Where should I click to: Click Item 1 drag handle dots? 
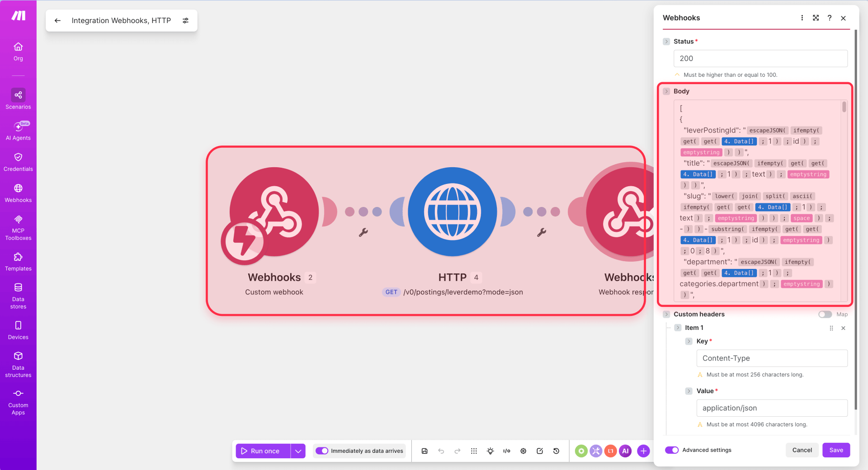pyautogui.click(x=831, y=328)
